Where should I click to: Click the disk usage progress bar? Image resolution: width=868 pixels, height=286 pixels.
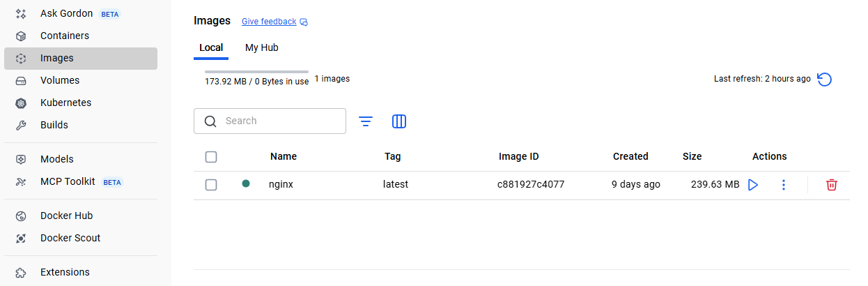256,72
